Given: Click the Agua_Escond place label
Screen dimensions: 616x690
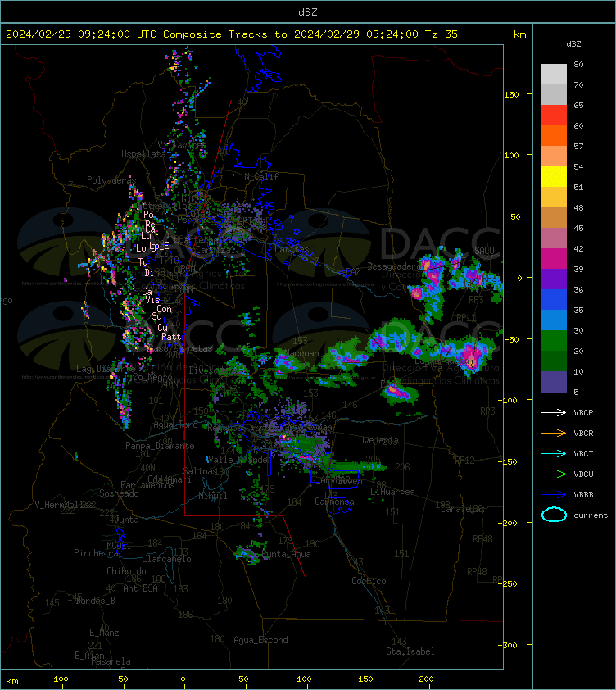Looking at the screenshot, I should click(260, 640).
